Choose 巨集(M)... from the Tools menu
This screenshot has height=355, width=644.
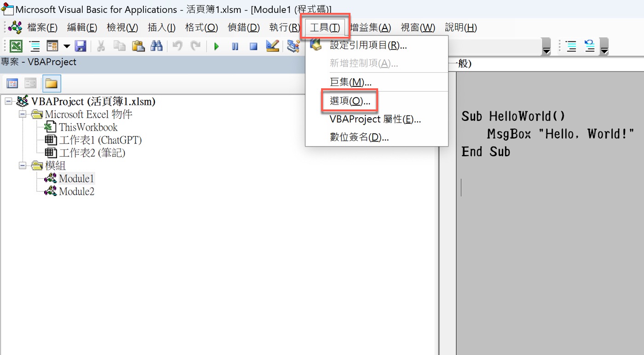(377, 82)
